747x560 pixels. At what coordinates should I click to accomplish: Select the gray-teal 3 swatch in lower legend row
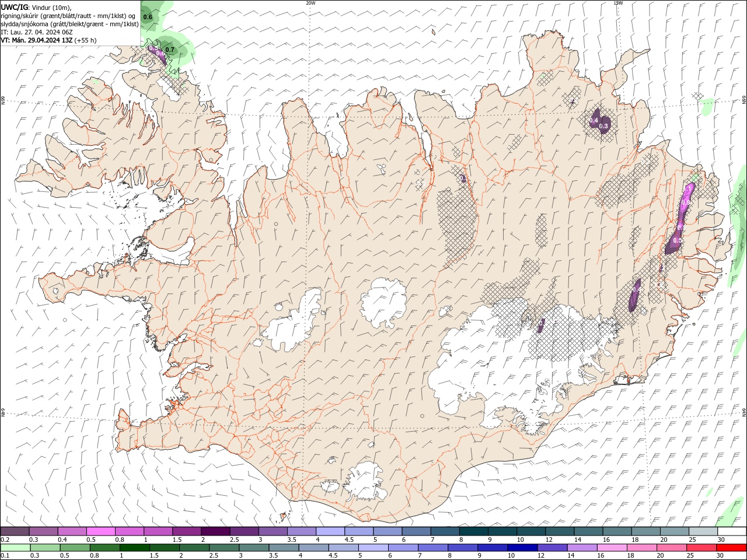pos(254,548)
